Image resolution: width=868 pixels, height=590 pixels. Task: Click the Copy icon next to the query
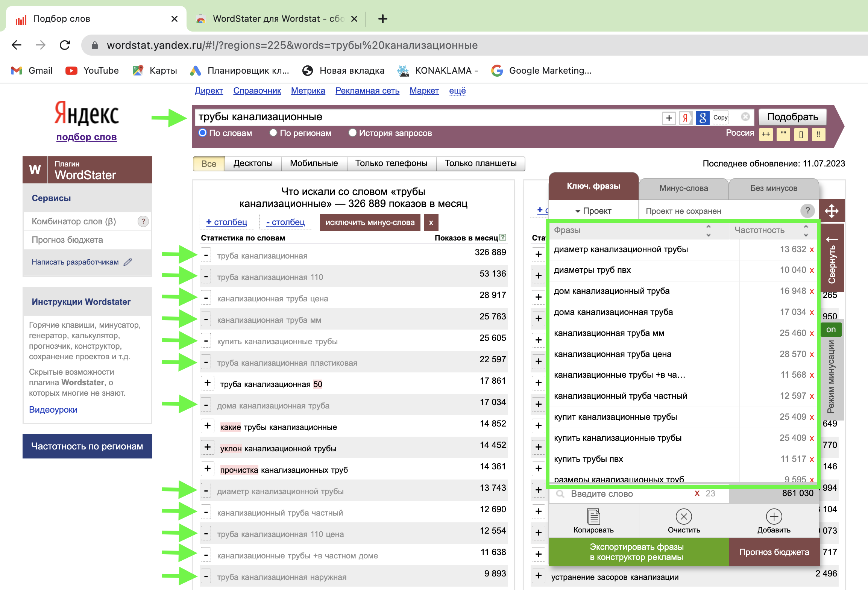[720, 117]
